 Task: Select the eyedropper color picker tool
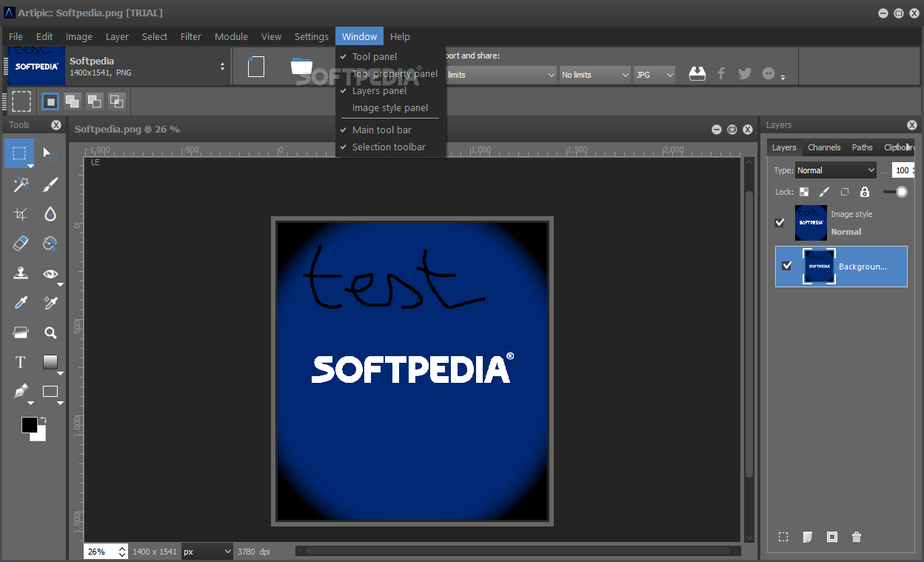(x=21, y=303)
